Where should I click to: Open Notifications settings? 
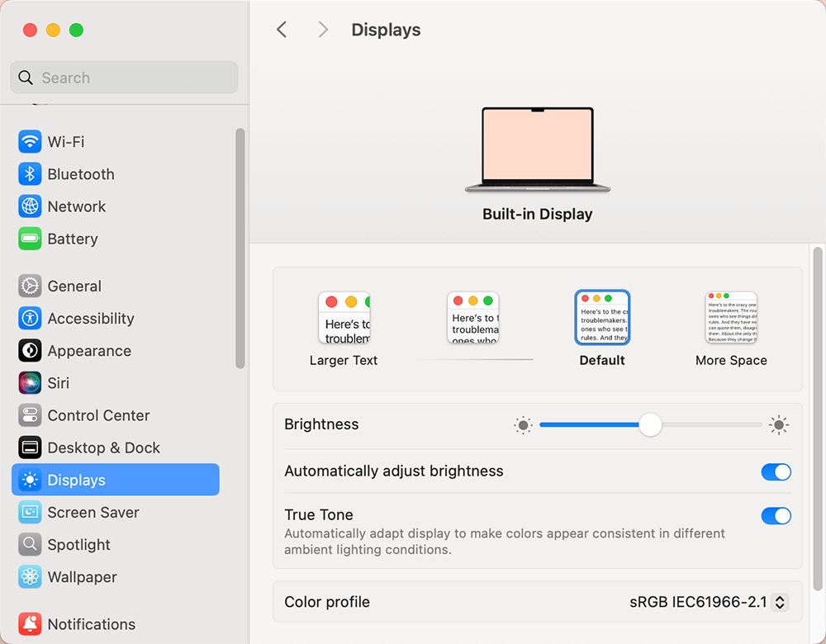pyautogui.click(x=91, y=624)
